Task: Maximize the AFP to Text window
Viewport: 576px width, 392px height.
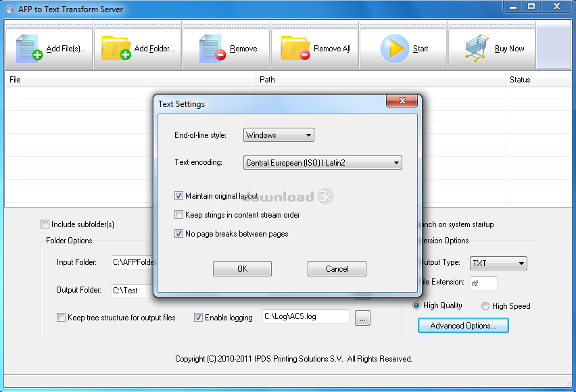Action: (531, 7)
